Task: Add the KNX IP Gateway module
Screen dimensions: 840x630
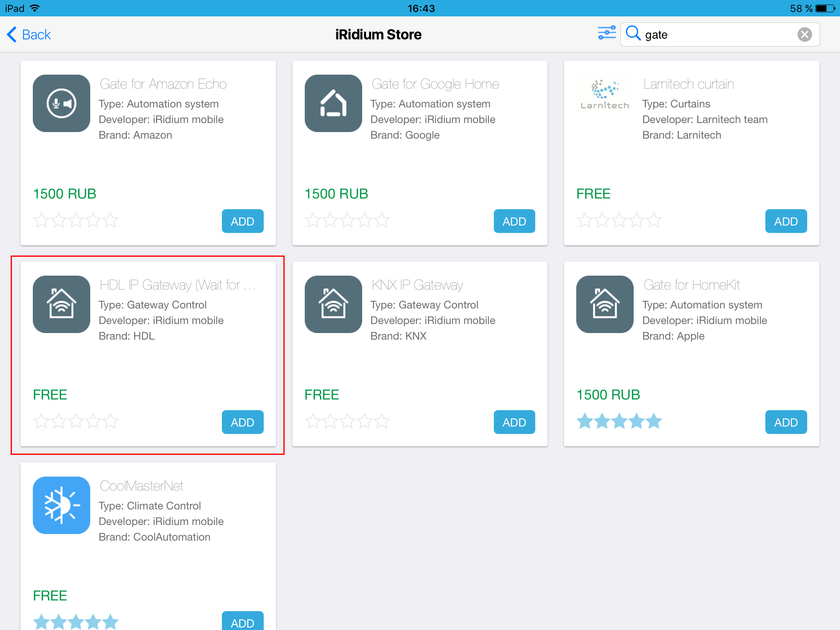Action: pyautogui.click(x=514, y=422)
